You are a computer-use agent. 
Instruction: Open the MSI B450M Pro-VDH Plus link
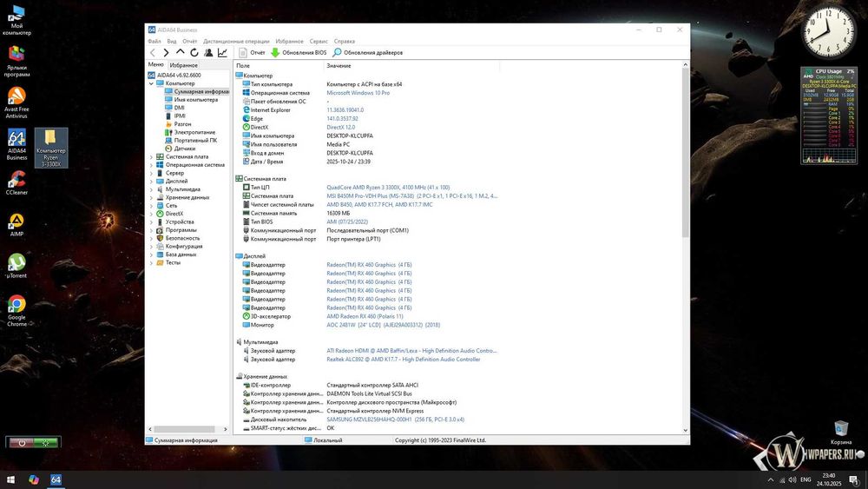(411, 196)
